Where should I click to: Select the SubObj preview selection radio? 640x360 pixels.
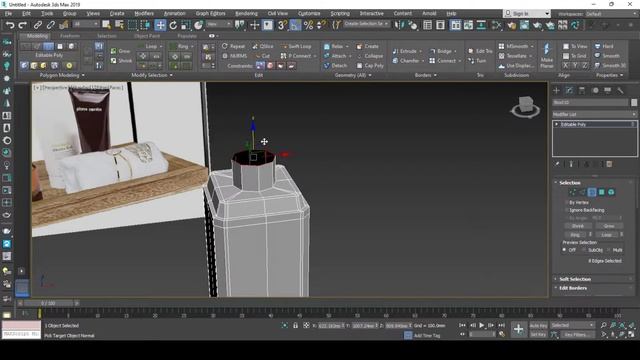[584, 250]
